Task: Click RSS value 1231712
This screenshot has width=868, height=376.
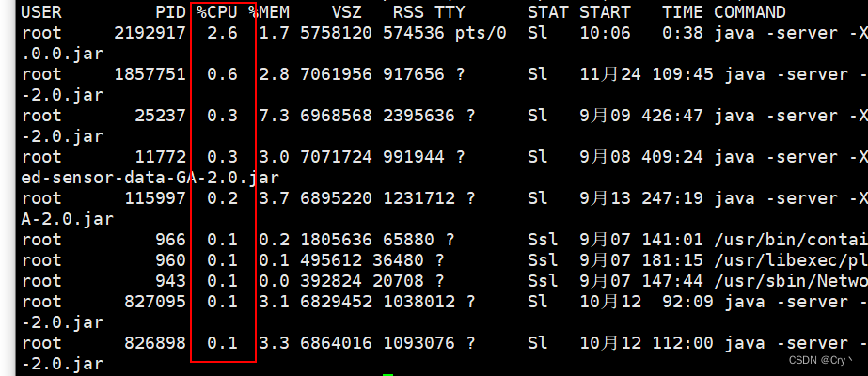Action: (x=418, y=198)
